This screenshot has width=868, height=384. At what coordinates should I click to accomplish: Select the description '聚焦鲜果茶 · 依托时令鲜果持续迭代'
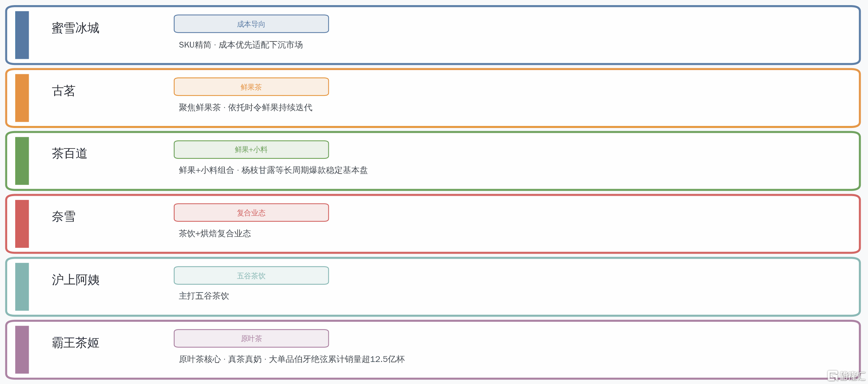click(x=245, y=107)
